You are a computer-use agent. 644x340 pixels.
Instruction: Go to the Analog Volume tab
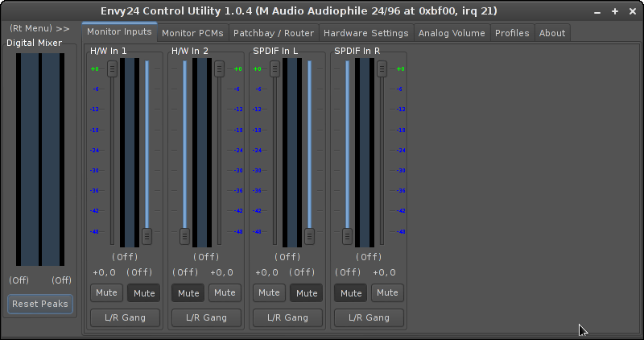coord(452,33)
